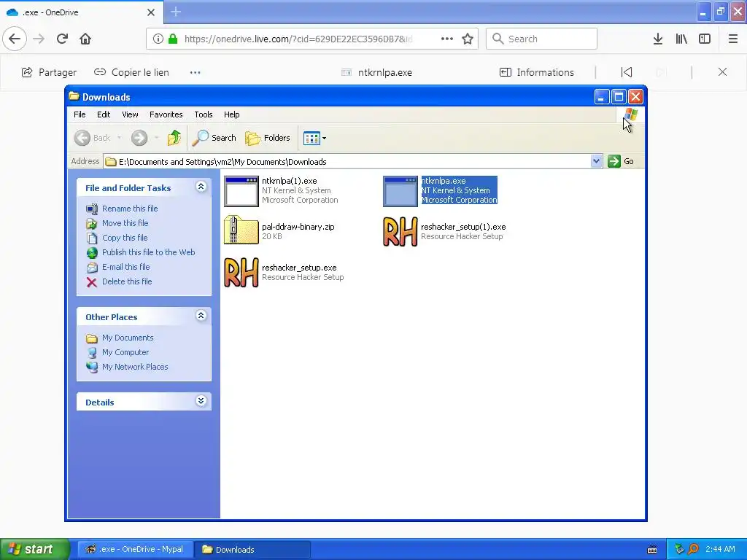Reload the OneDrive page
The image size is (747, 560).
click(62, 39)
